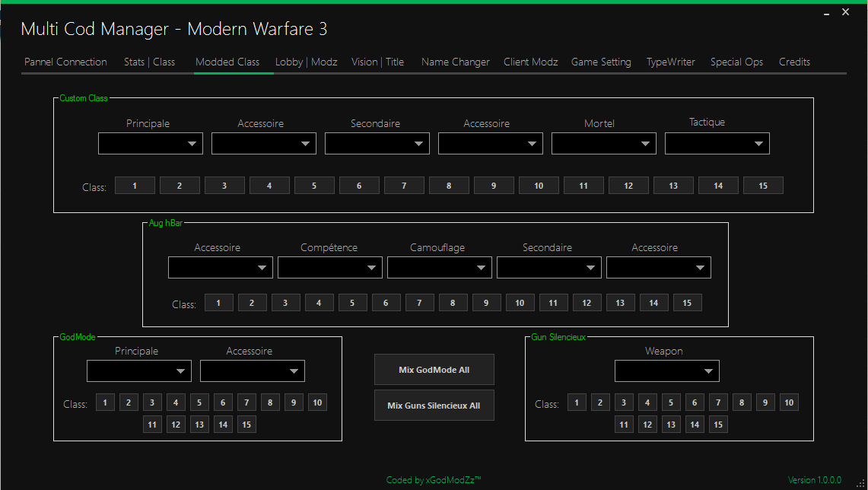
Task: Switch to the Pannel Connection tab
Action: tap(65, 62)
